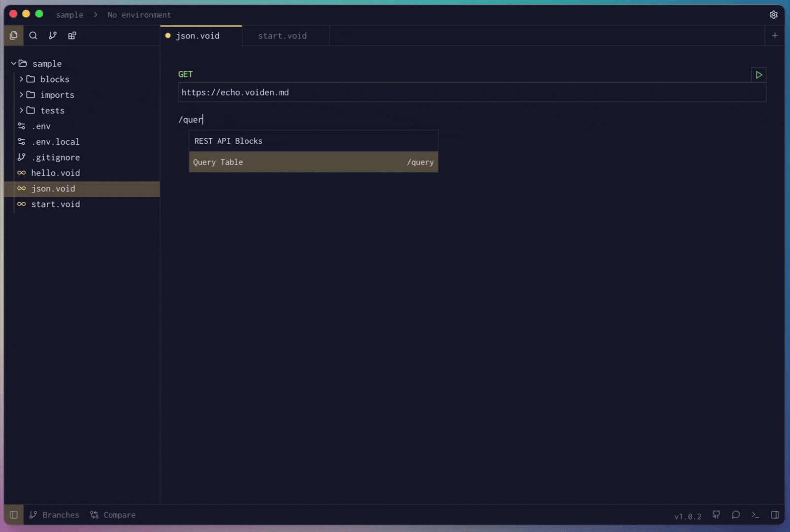Image resolution: width=790 pixels, height=532 pixels.
Task: Open the file explorer sidebar icon
Action: [13, 35]
